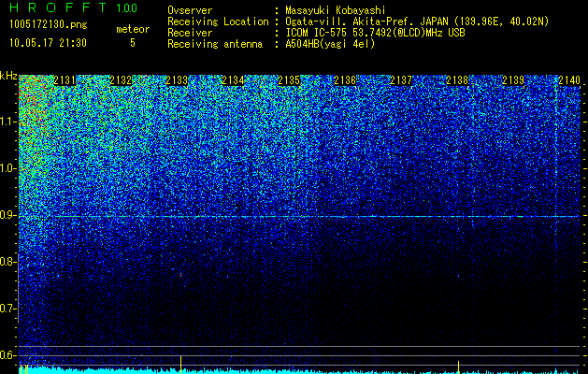Viewport: 588px width, 374px height.
Task: Click the 2137 time marker
Action: [x=401, y=80]
